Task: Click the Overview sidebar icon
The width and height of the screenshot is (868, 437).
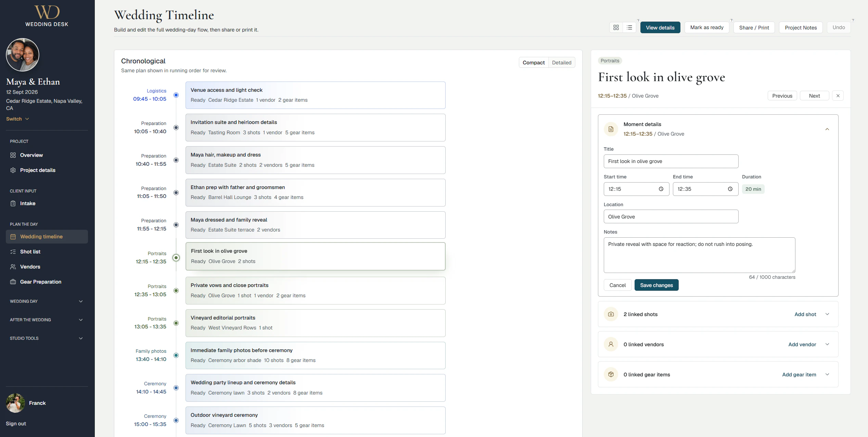Action: [x=13, y=155]
